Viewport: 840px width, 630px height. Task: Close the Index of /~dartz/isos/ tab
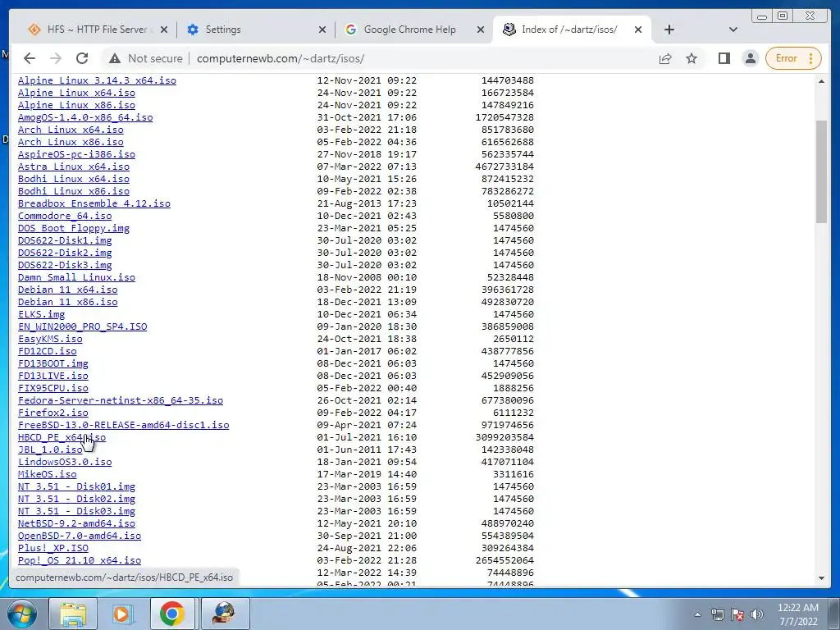coord(637,30)
